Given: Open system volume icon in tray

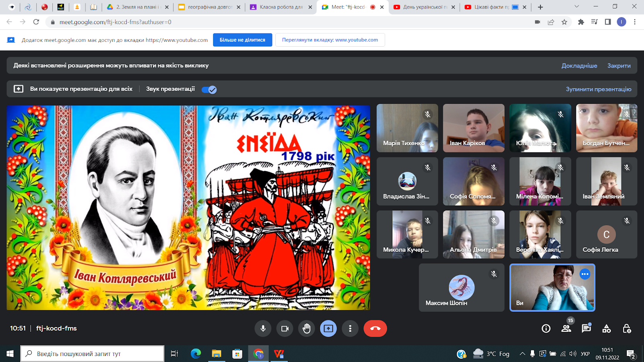Looking at the screenshot, I should 573,354.
